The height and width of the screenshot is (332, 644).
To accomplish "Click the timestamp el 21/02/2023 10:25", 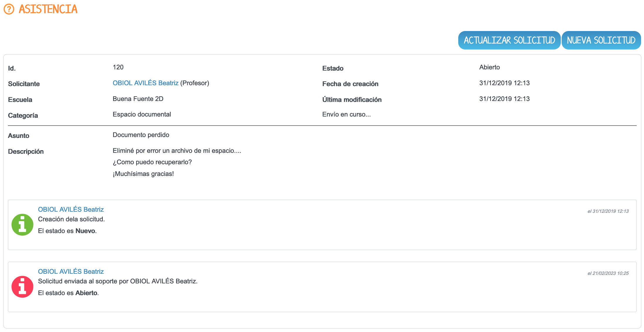I will pyautogui.click(x=608, y=273).
